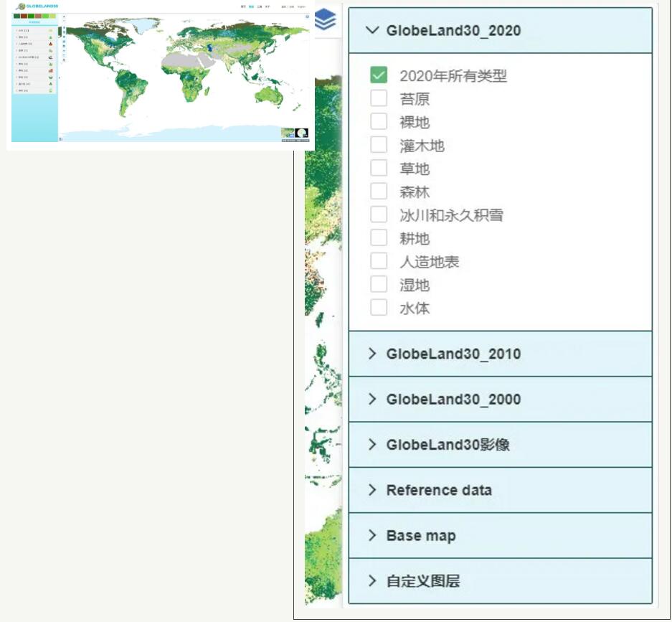
Task: Expand the GlobeLand30_2010 section
Action: (500, 354)
